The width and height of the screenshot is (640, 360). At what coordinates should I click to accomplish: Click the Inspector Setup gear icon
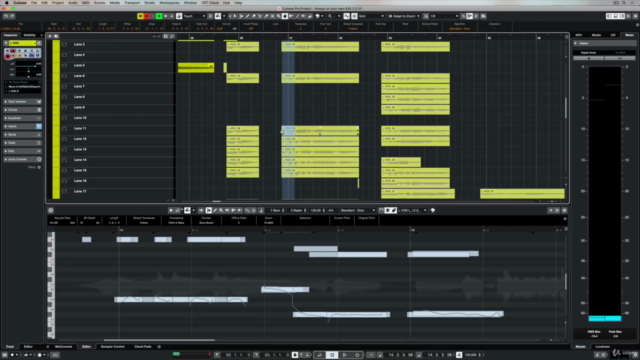(x=39, y=167)
